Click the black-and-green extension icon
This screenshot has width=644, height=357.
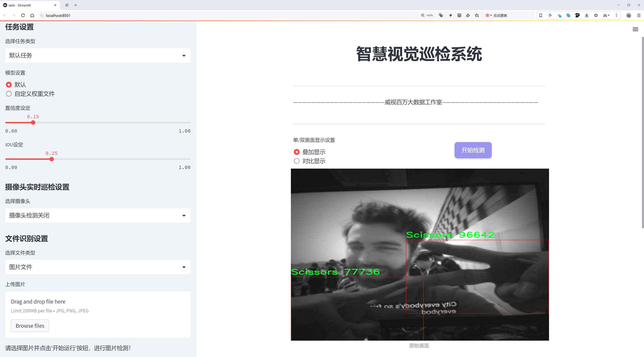click(x=578, y=15)
